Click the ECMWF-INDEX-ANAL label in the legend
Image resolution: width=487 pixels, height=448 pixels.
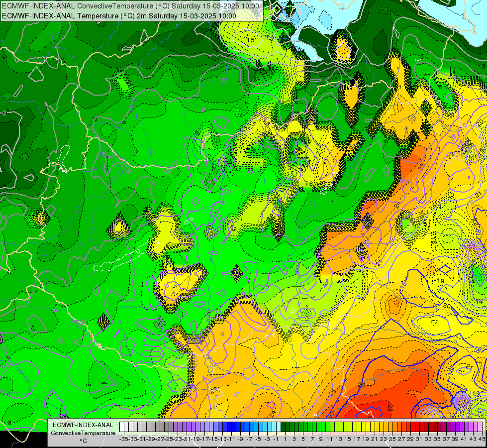[83, 425]
